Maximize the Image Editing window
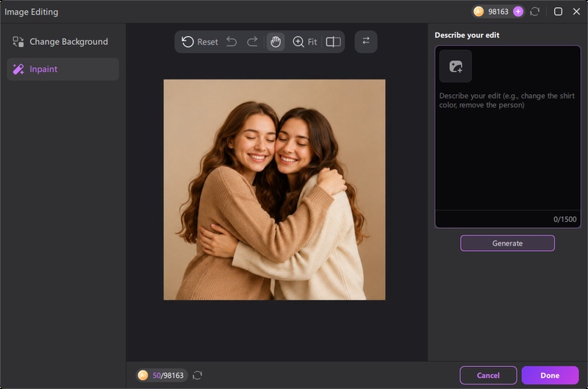Screen dimensions: 588x389 coord(558,12)
